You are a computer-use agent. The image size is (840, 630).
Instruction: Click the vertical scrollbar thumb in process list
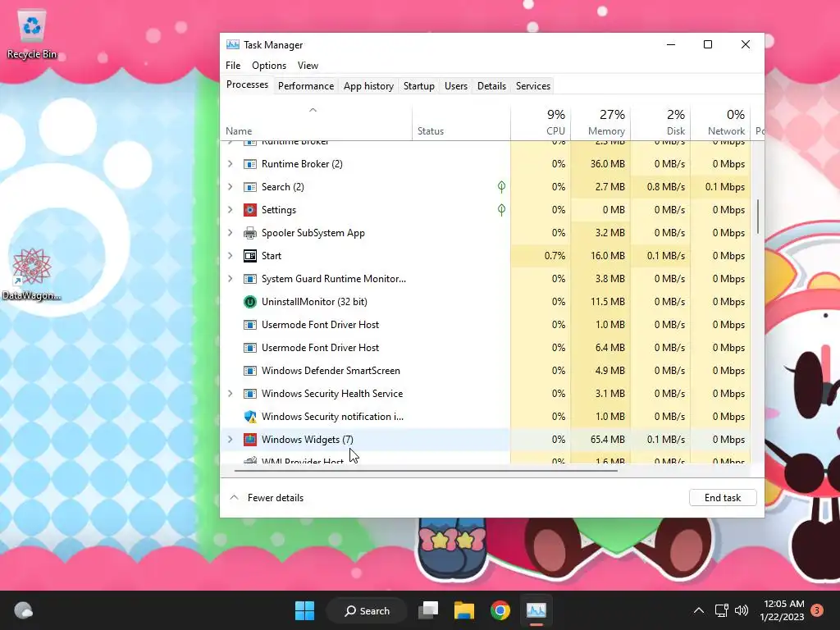[x=758, y=217]
